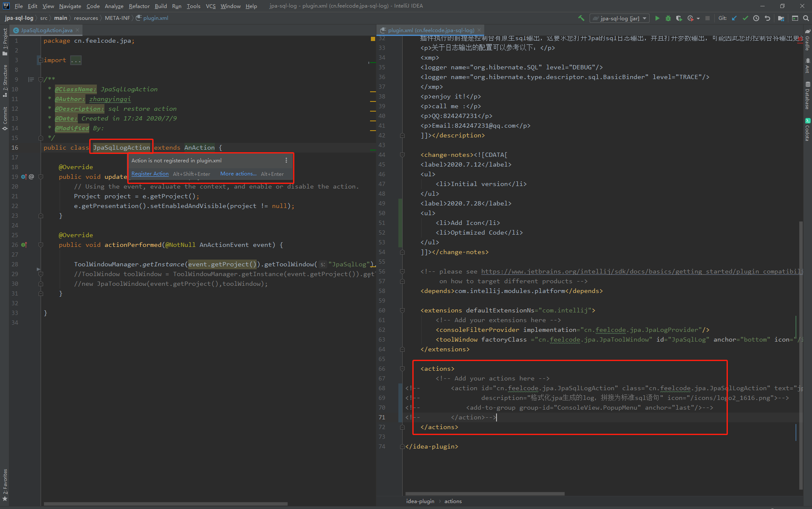Click More actions link in popup
This screenshot has height=509, width=812.
(238, 174)
